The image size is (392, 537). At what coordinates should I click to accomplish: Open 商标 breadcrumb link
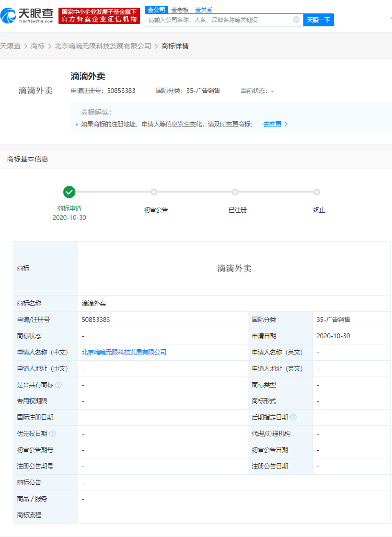click(x=37, y=46)
